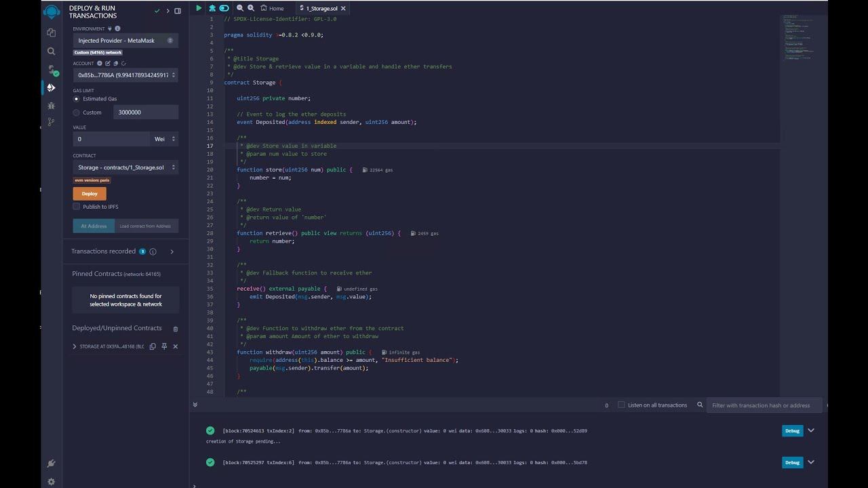Viewport: 868px width, 488px height.
Task: Check the Publish to IPFS checkbox
Action: (76, 207)
